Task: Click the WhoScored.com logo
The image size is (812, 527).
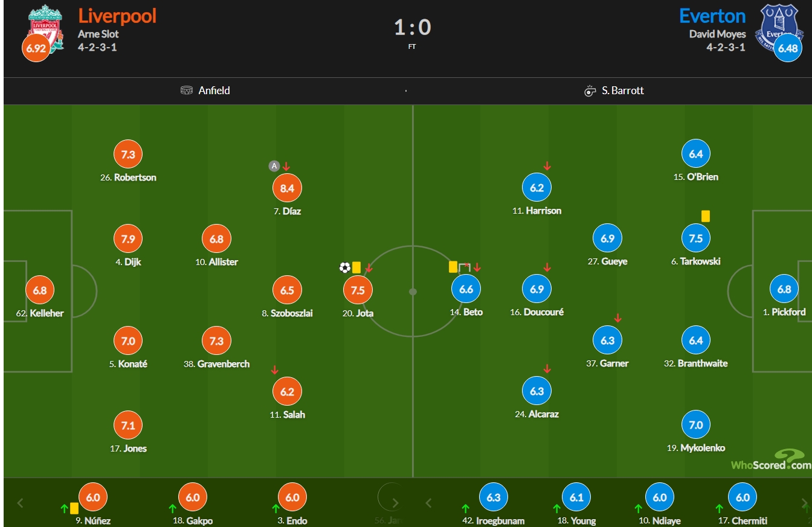Action: coord(771,460)
